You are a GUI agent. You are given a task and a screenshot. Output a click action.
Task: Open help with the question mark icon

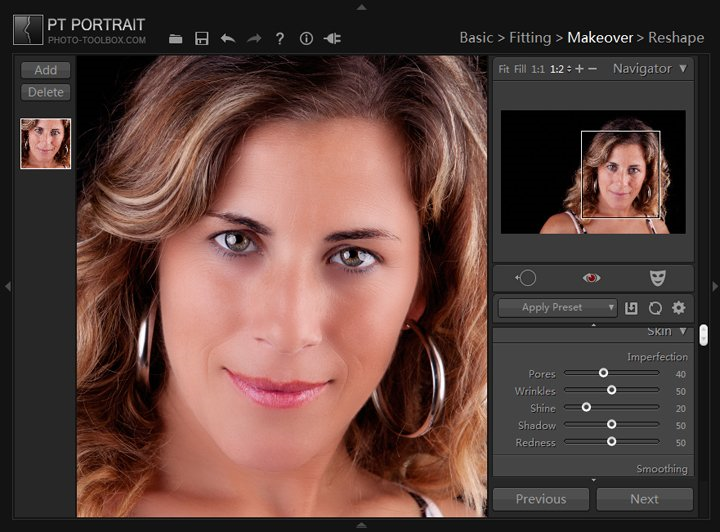(280, 38)
